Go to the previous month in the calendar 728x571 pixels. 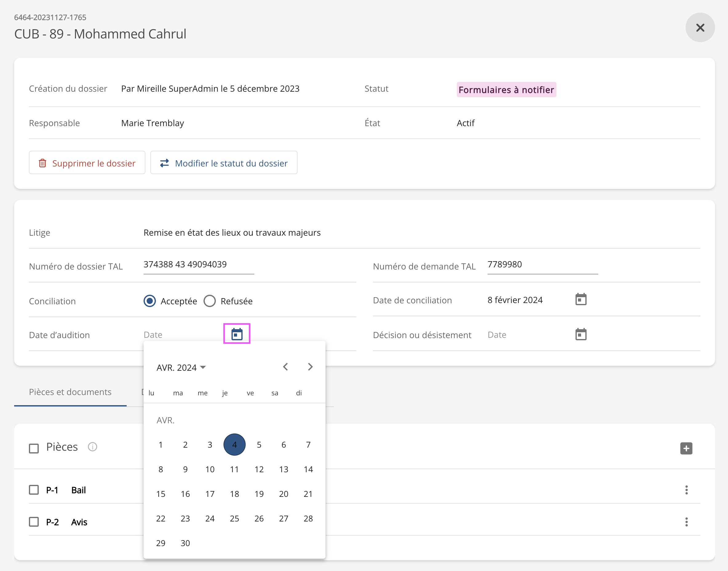pyautogui.click(x=285, y=367)
